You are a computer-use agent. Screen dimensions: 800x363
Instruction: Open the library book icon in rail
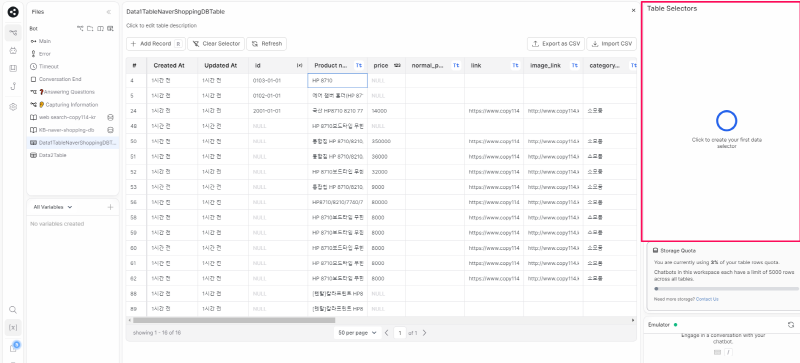click(x=13, y=68)
